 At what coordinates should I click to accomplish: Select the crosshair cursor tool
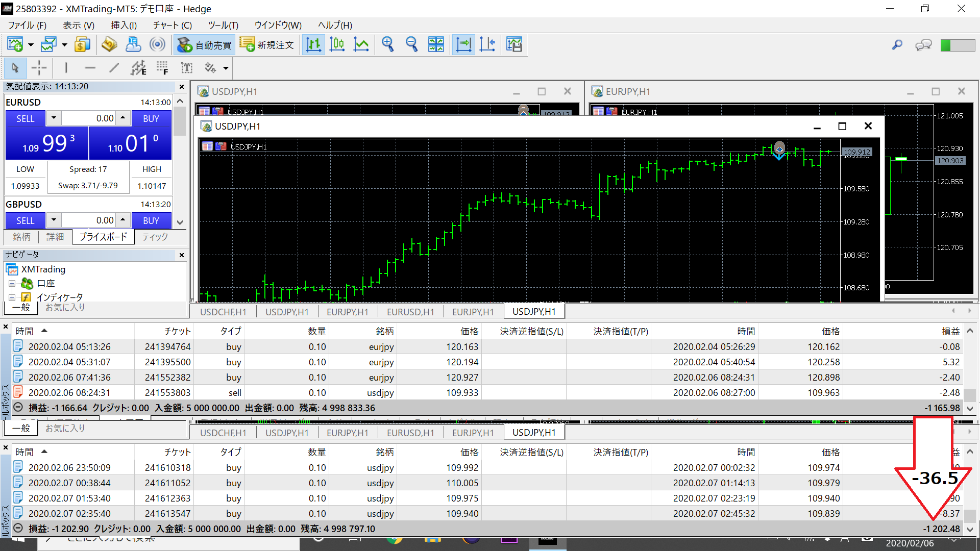pyautogui.click(x=39, y=68)
